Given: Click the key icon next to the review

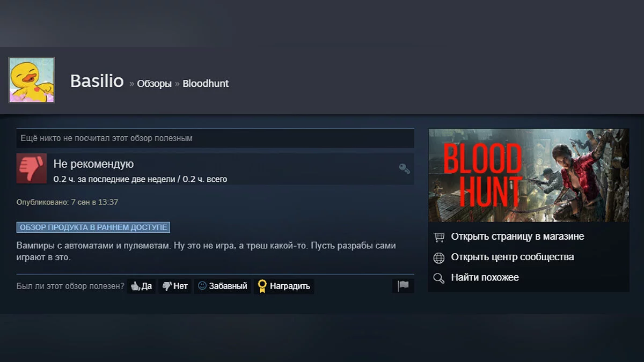Looking at the screenshot, I should tap(405, 168).
